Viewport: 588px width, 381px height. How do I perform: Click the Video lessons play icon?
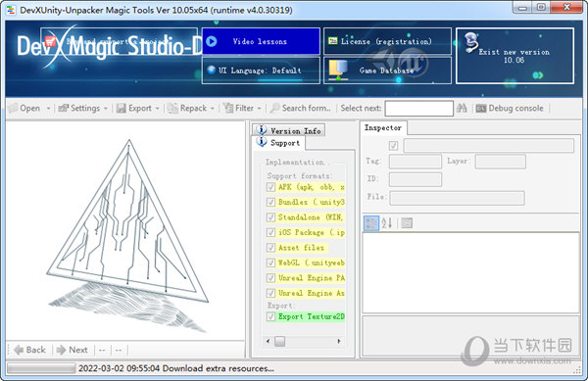pos(212,41)
